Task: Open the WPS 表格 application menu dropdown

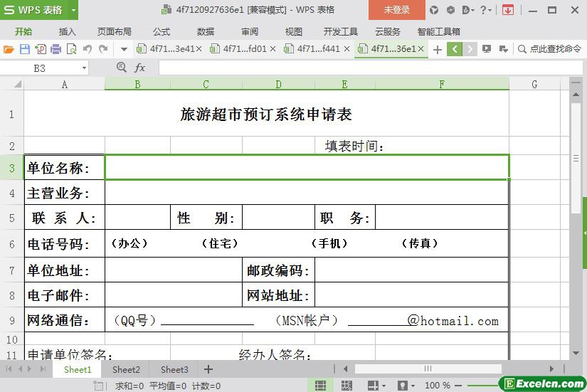Action: [x=74, y=10]
